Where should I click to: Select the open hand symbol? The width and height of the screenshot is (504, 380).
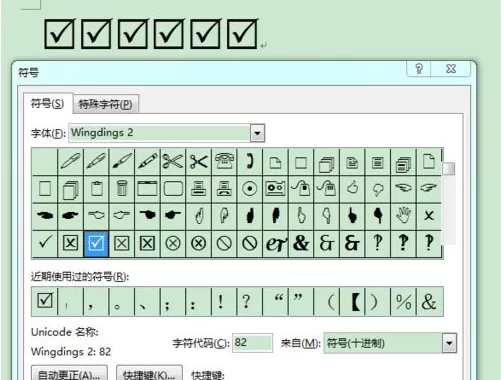point(403,216)
